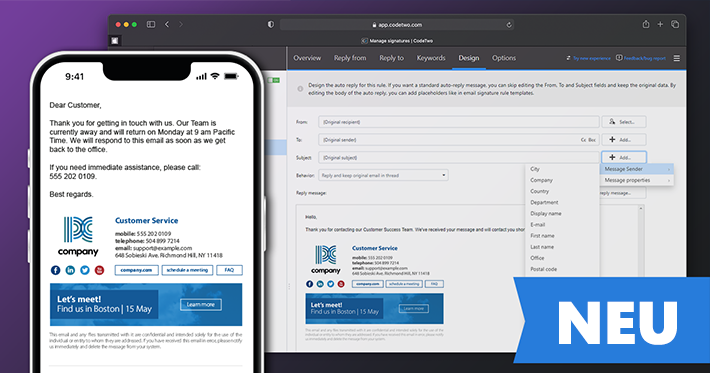Click the LinkedIn icon in editor signature

coord(320,284)
